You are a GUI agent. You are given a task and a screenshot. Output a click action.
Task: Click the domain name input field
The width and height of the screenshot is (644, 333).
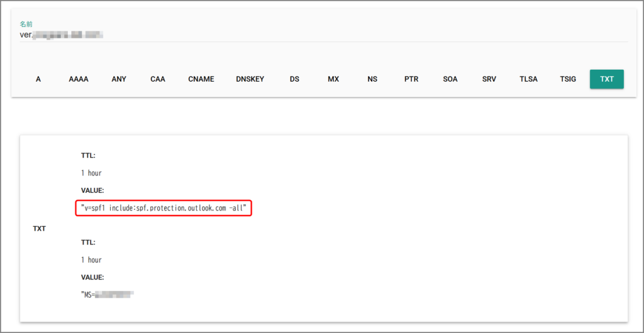click(314, 35)
